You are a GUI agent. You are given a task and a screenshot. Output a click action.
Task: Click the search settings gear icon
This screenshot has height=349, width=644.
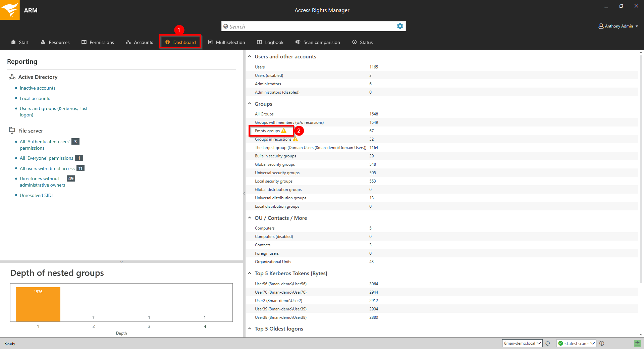click(x=400, y=26)
